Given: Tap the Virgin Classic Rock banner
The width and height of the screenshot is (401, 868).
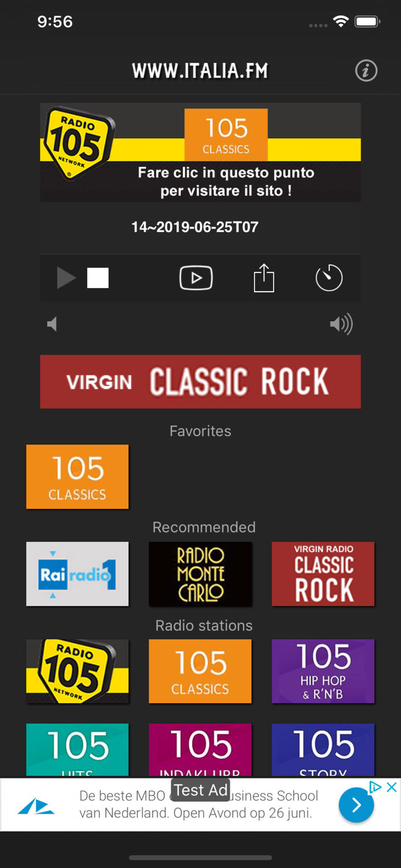Looking at the screenshot, I should coord(200,381).
